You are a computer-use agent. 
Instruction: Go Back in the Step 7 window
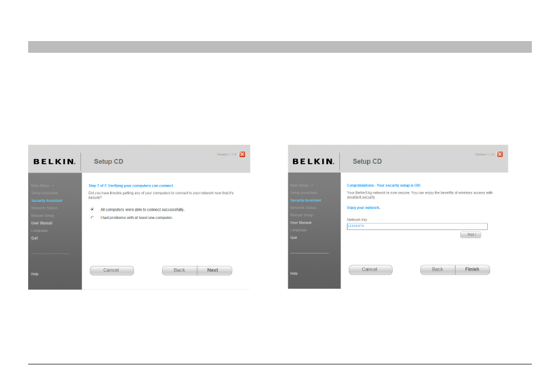pos(180,271)
